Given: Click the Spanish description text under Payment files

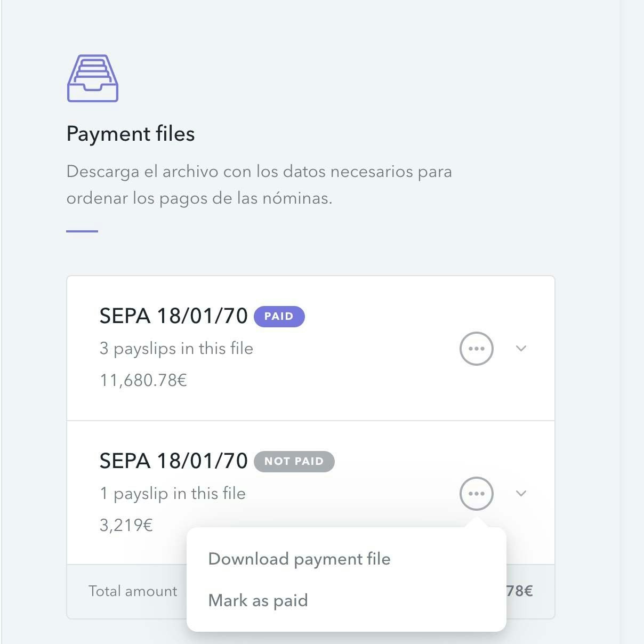Looking at the screenshot, I should coord(259,184).
